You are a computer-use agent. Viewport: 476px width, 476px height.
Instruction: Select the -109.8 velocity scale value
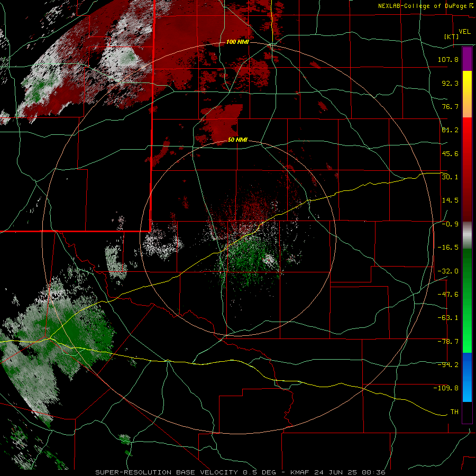446,388
